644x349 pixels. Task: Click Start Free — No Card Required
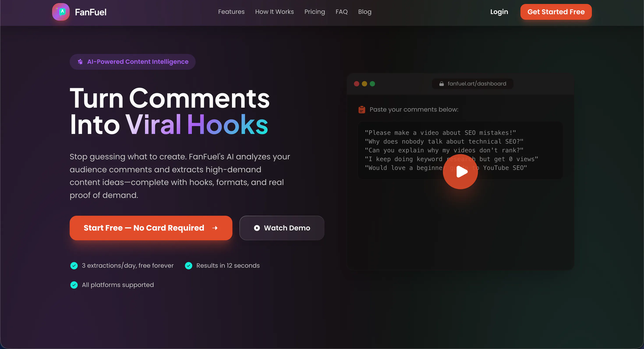click(151, 228)
